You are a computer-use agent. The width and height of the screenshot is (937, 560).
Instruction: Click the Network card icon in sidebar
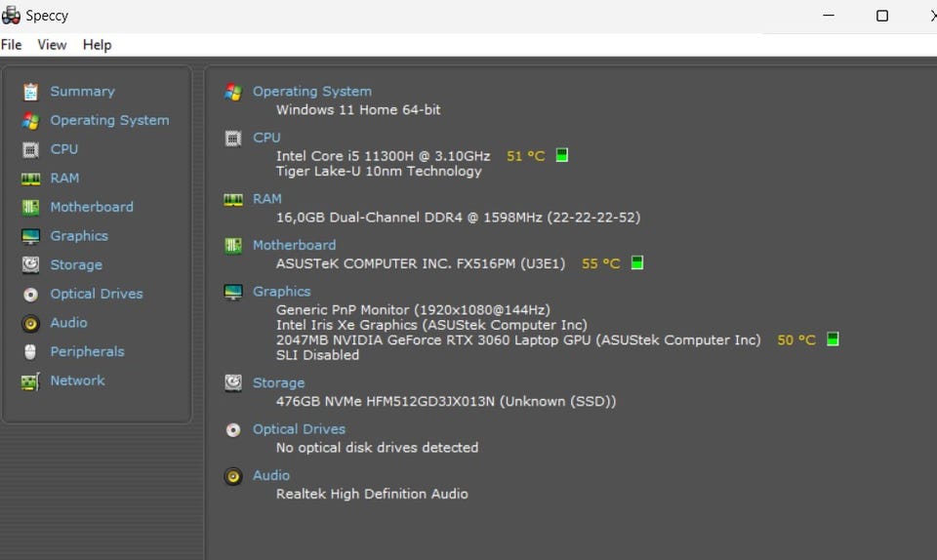(30, 380)
